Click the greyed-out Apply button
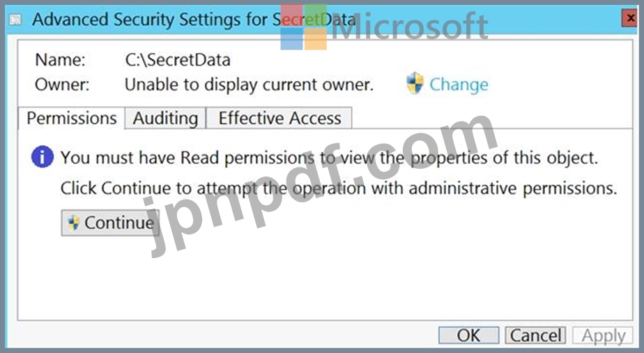 point(604,336)
